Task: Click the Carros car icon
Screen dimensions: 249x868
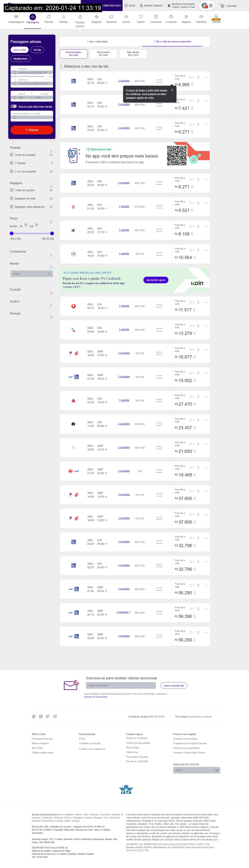Action: click(x=126, y=17)
